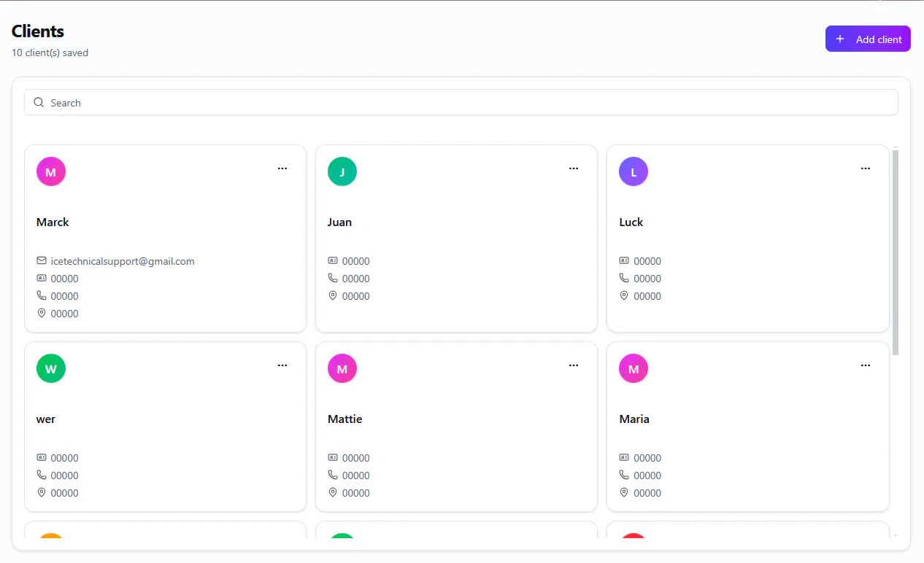
Task: Open the three-dot menu on wer's card
Action: pyautogui.click(x=282, y=365)
